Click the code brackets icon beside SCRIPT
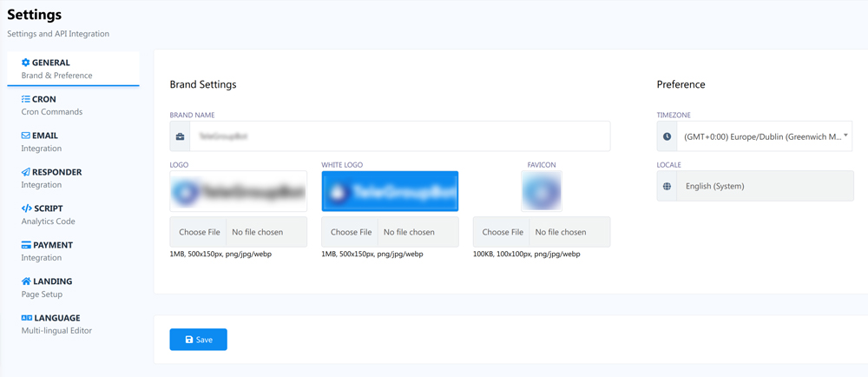 click(26, 208)
